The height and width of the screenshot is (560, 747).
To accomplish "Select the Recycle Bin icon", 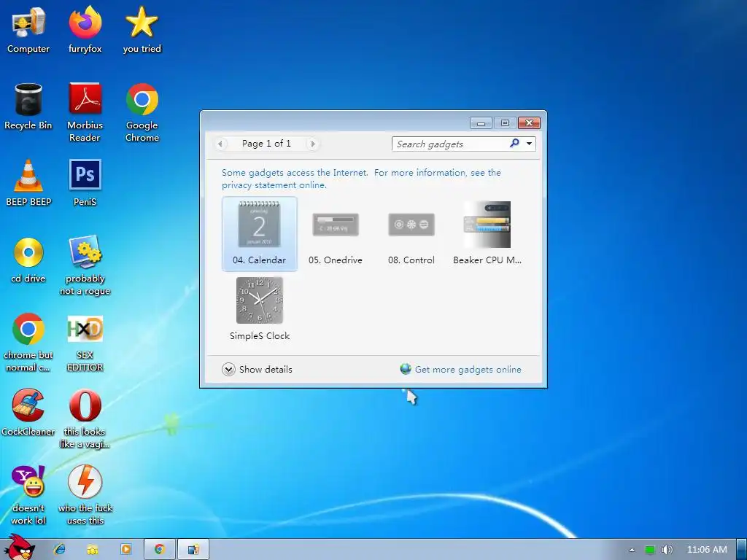I will (x=28, y=106).
